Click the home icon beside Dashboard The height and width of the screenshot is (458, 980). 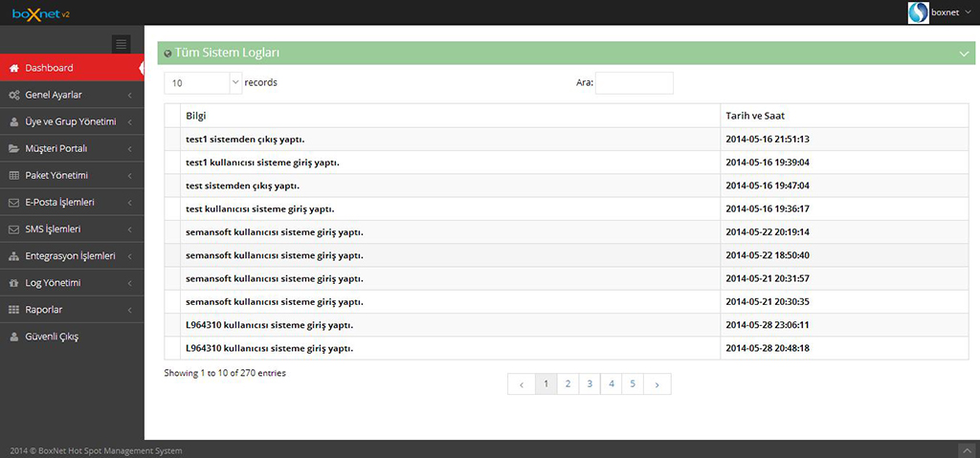13,68
